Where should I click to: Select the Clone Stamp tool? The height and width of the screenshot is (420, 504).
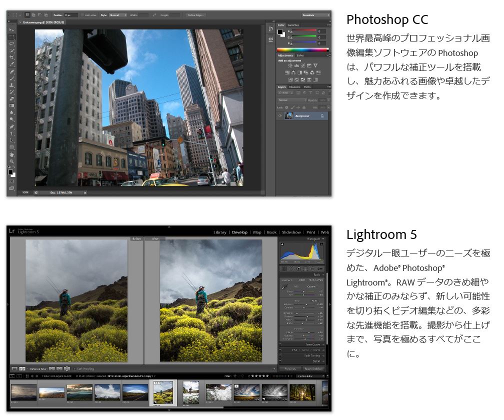point(11,85)
